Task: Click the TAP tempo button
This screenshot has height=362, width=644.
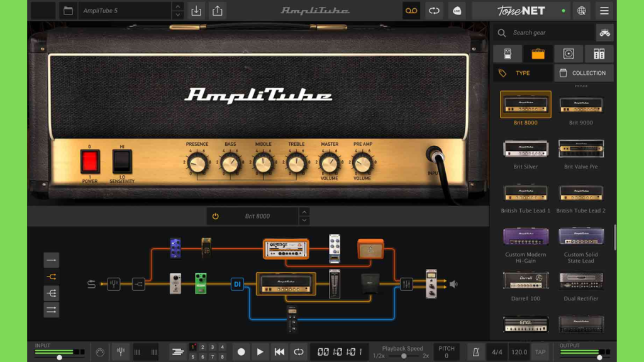Action: point(540,352)
